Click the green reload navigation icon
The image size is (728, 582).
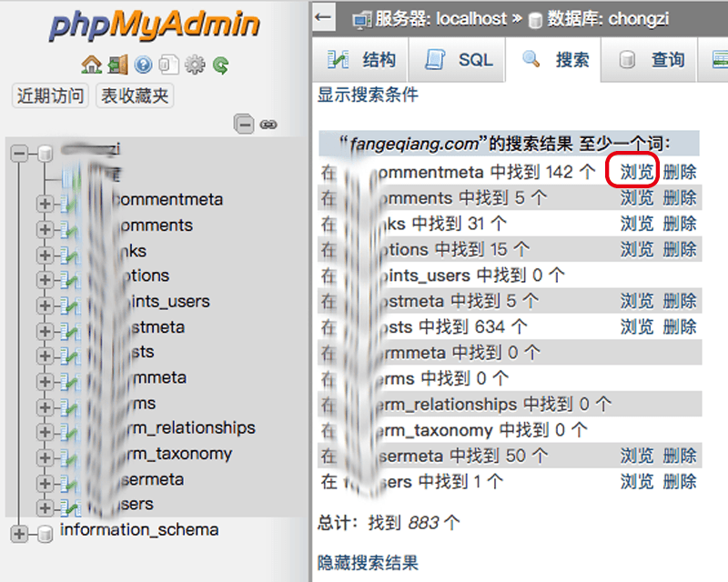pyautogui.click(x=221, y=65)
